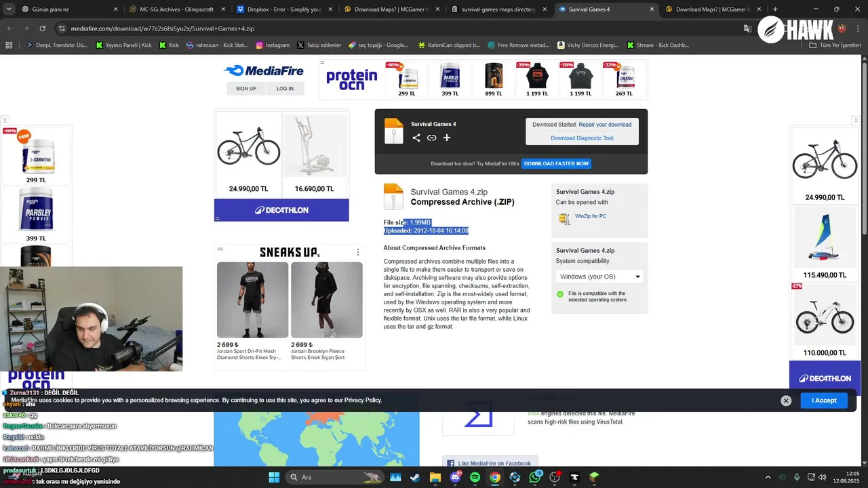
Task: Open the Sneaks Up ad options menu
Action: pos(358,252)
